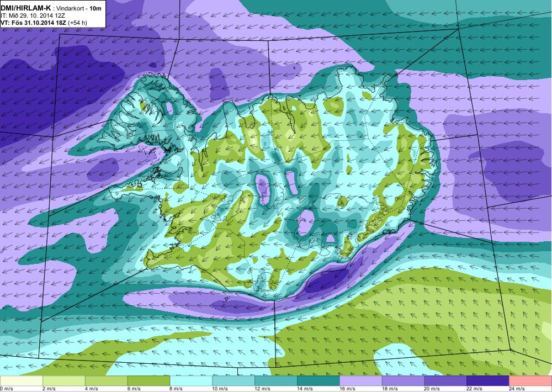Select the "14 m/s" legend label

tap(305, 389)
